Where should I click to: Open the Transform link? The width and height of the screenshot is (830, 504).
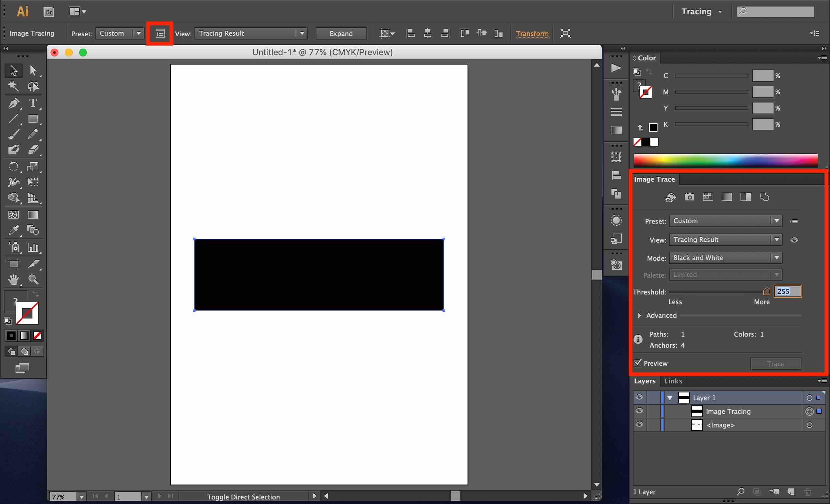[x=532, y=33]
